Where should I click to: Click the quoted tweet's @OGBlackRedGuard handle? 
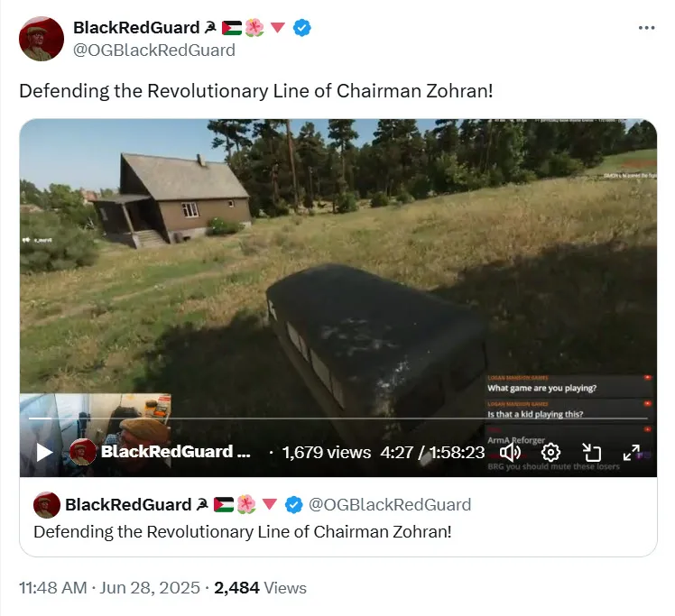pos(390,504)
